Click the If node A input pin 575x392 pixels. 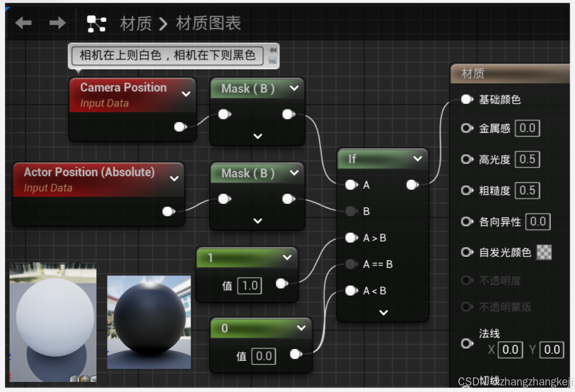pos(352,185)
